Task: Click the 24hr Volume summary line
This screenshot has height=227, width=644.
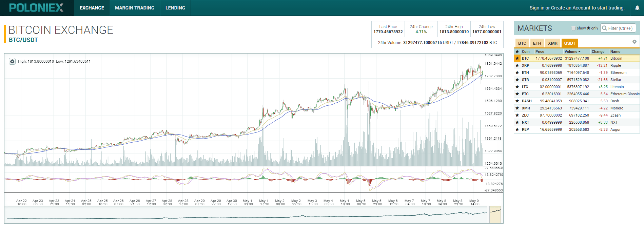Action: [437, 43]
